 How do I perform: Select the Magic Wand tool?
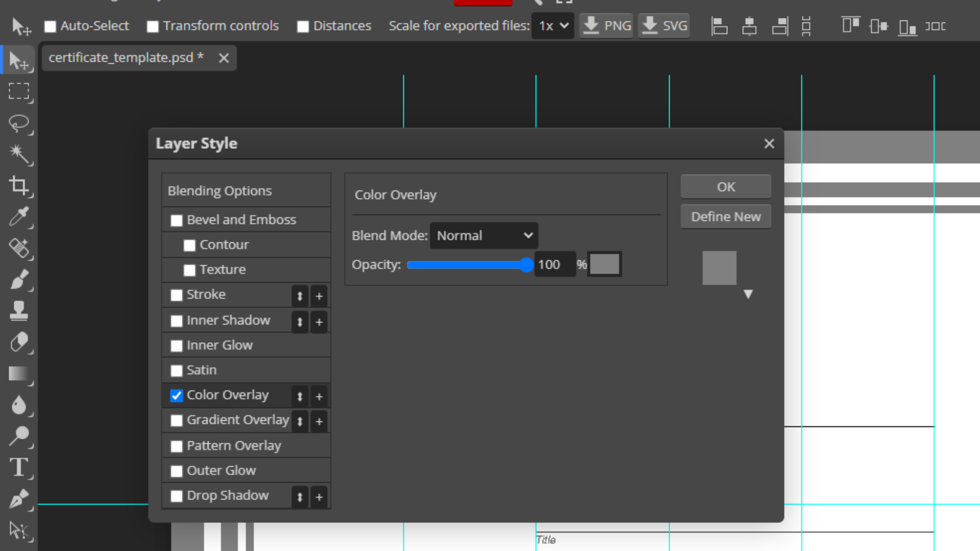pyautogui.click(x=19, y=154)
